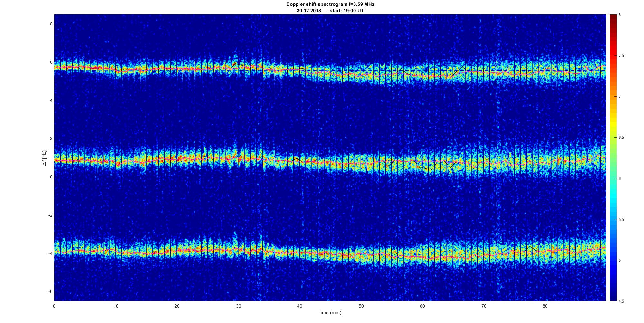644x323 pixels.
Task: Click the y-axis label 'Δf [Hz]'
Action: pos(44,158)
